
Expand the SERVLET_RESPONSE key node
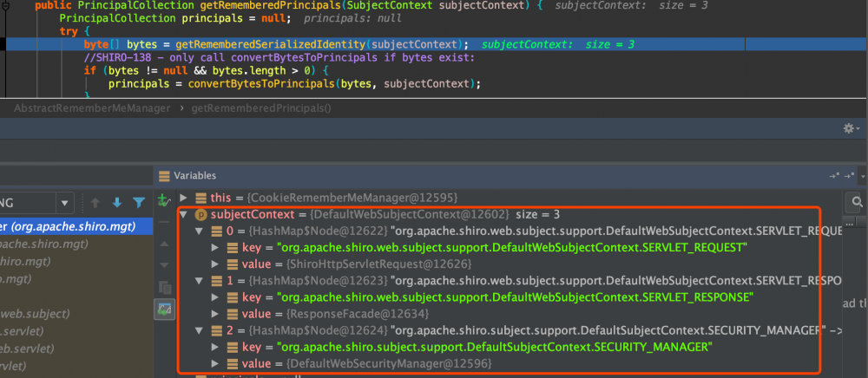click(215, 297)
